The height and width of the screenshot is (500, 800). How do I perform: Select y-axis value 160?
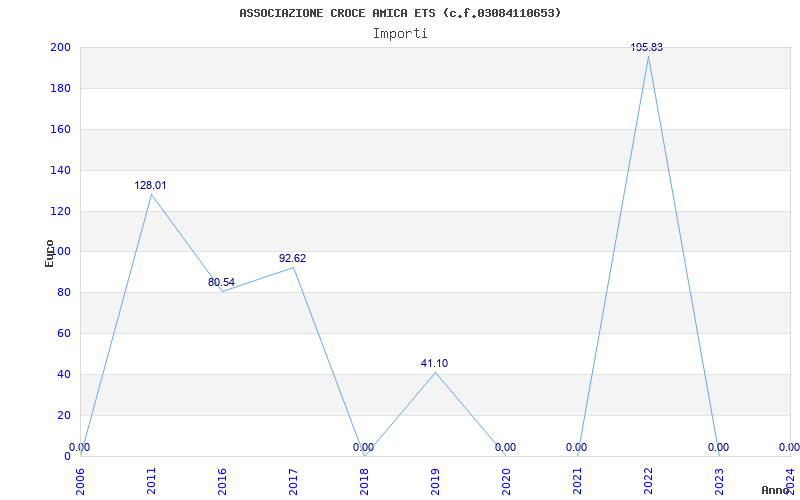coord(60,129)
